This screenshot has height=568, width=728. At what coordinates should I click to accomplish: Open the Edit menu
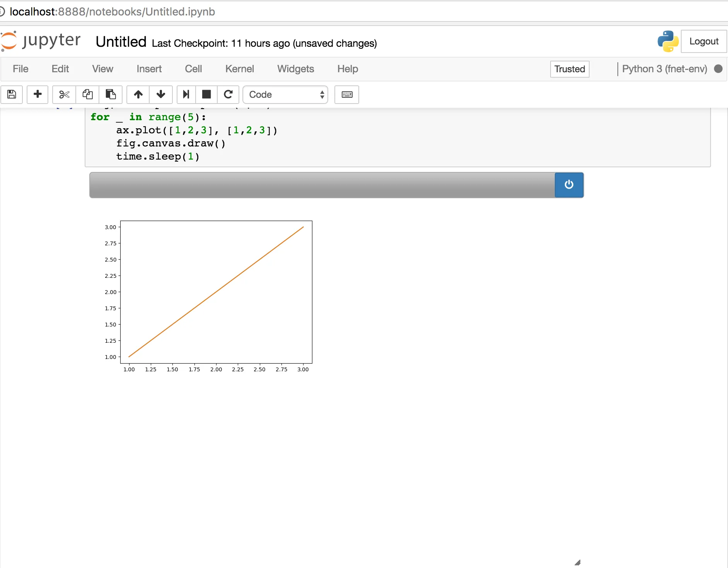point(60,69)
